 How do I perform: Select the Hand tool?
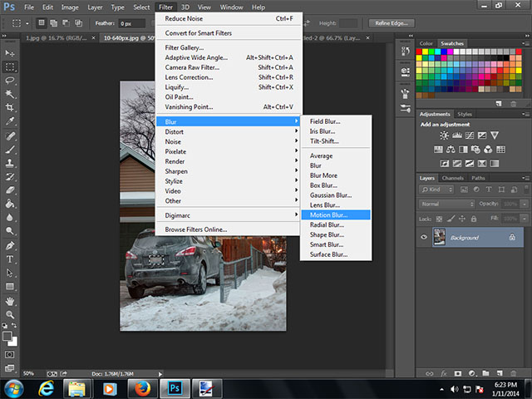coord(10,301)
